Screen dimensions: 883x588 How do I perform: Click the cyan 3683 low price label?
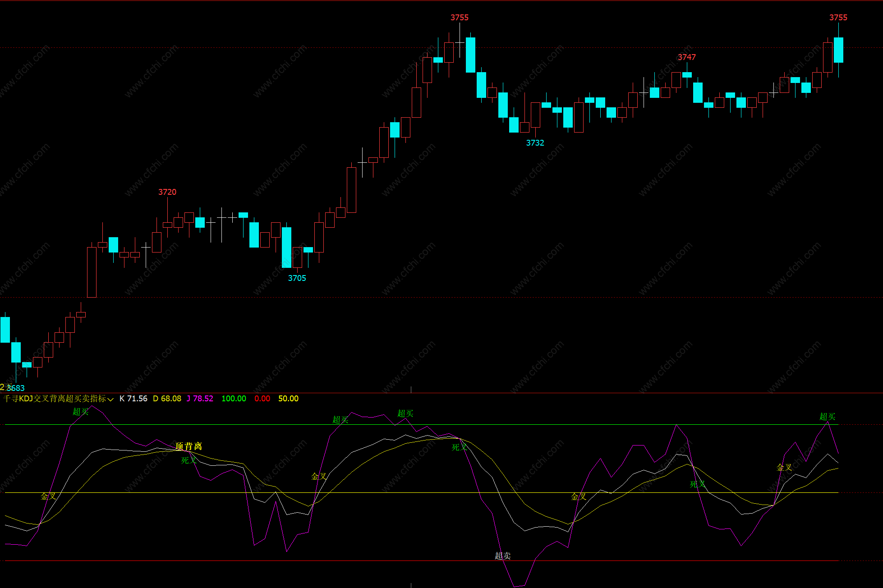(17, 388)
